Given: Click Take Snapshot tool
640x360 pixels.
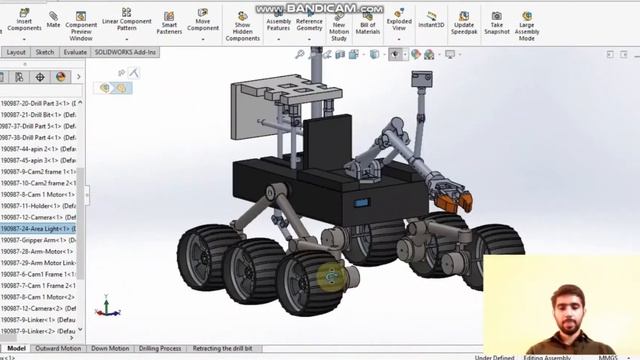Looking at the screenshot, I should pyautogui.click(x=497, y=22).
